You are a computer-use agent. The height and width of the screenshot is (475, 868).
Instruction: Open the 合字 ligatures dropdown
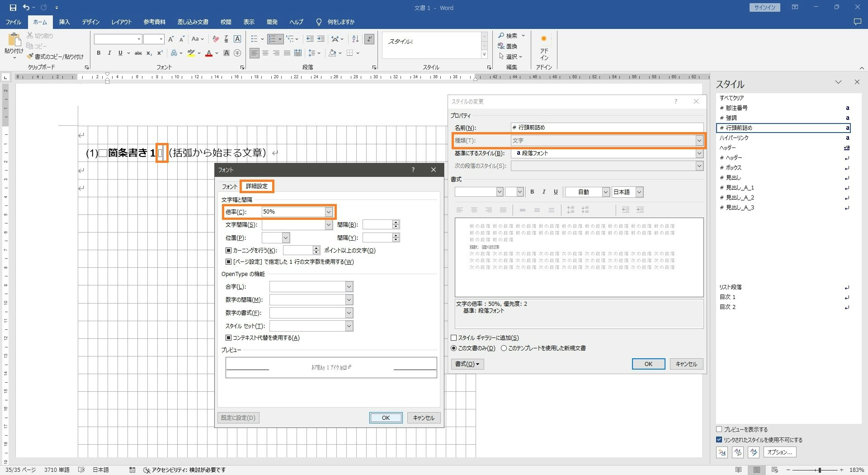point(349,287)
